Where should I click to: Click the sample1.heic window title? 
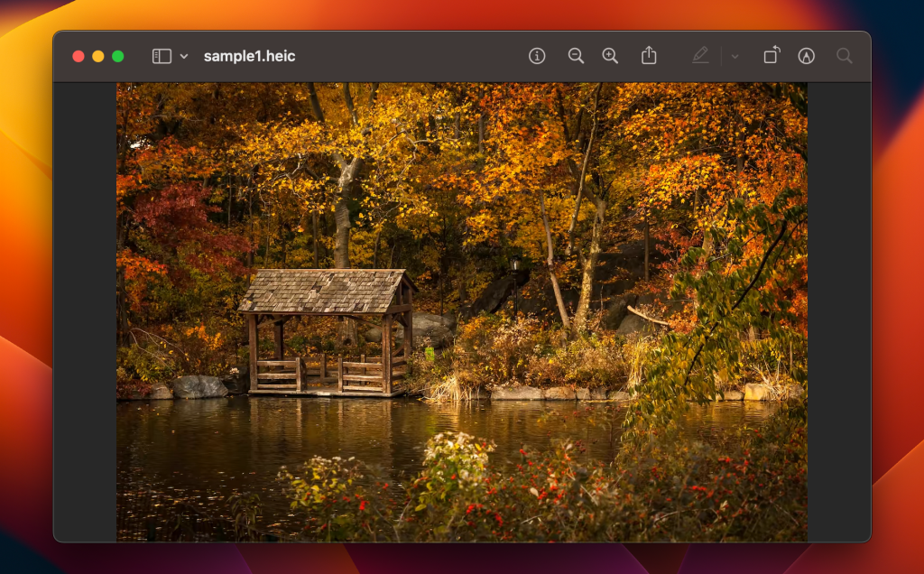pyautogui.click(x=249, y=57)
